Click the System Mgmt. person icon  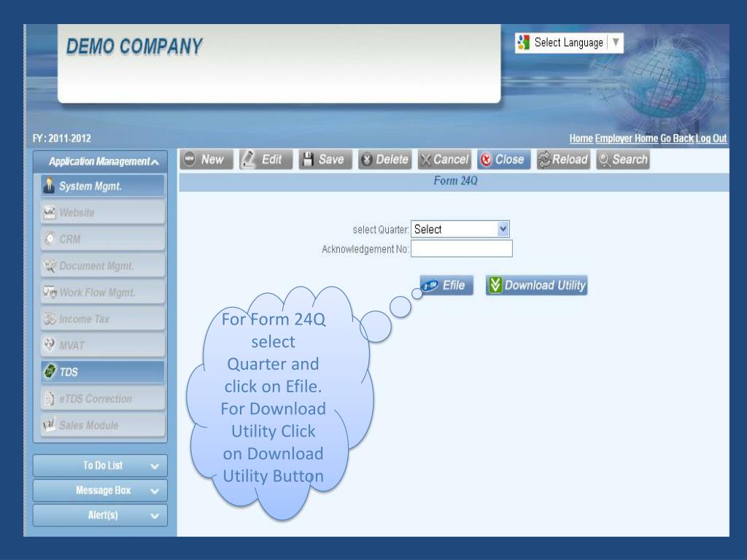point(49,186)
